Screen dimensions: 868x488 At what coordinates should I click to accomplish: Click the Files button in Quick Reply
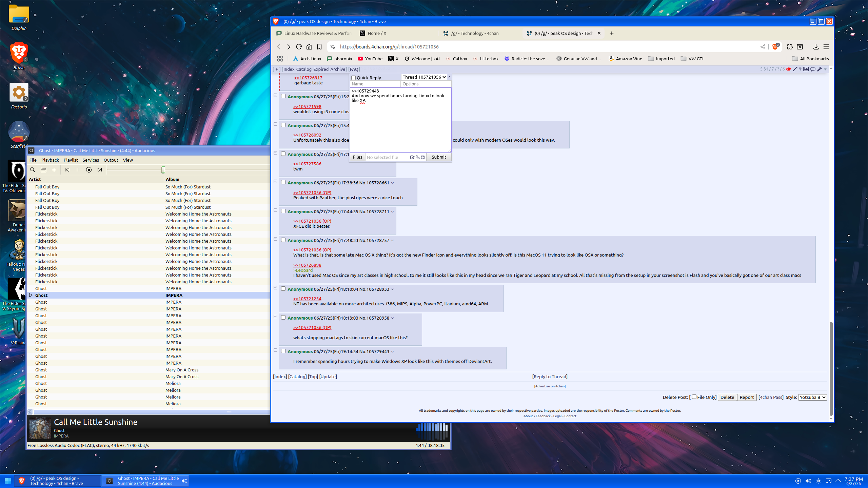coord(357,157)
